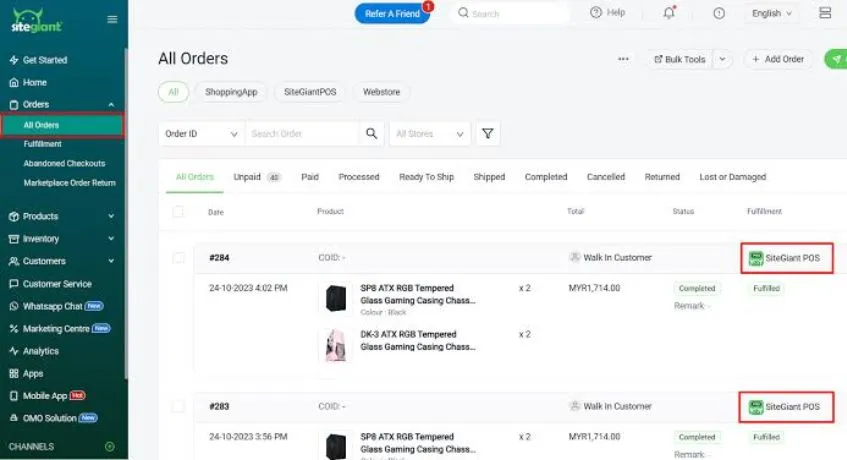Click the Add Order button
This screenshot has height=460, width=847.
click(x=778, y=59)
